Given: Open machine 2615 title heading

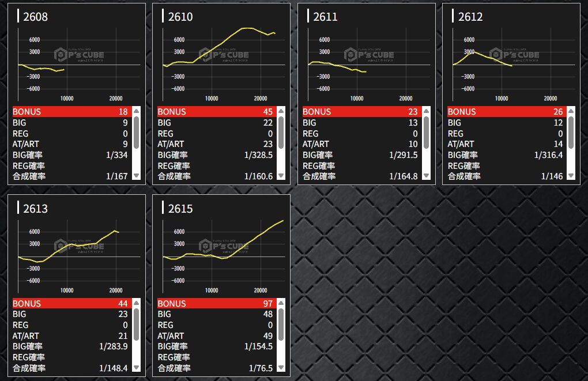Looking at the screenshot, I should pyautogui.click(x=180, y=209).
